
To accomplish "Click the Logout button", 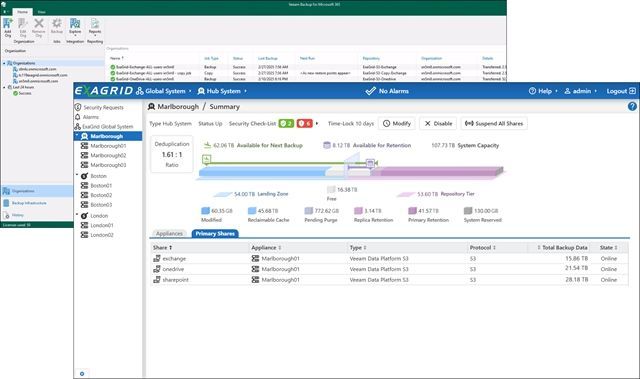I will point(621,91).
